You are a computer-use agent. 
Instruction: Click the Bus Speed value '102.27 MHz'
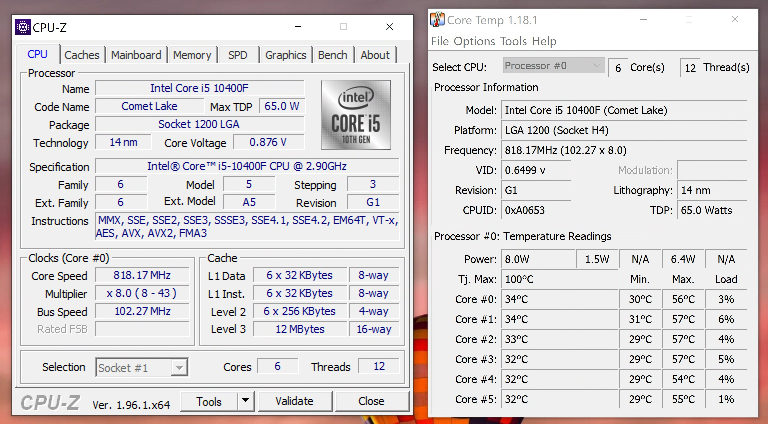pos(142,311)
